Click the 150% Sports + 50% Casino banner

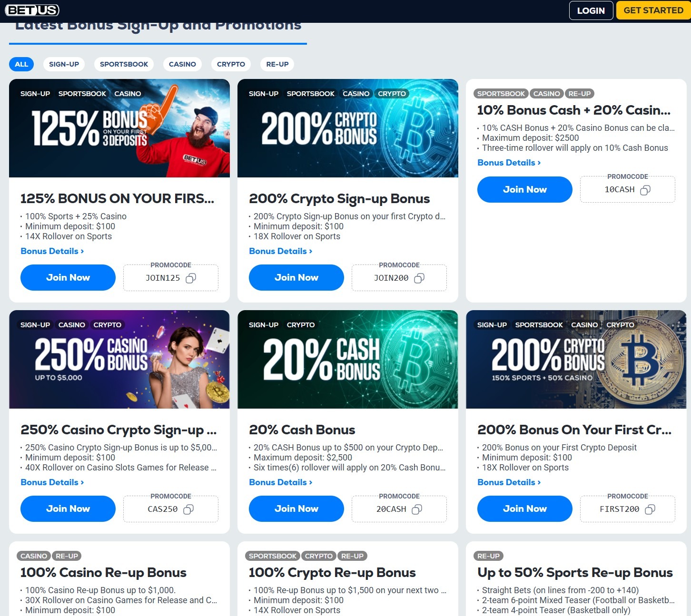click(x=576, y=360)
